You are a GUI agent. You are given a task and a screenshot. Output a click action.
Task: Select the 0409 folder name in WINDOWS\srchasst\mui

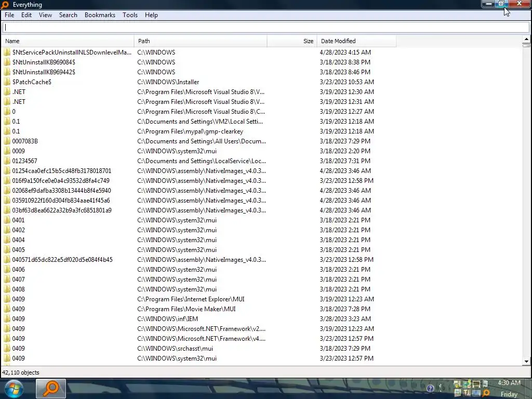tap(18, 349)
